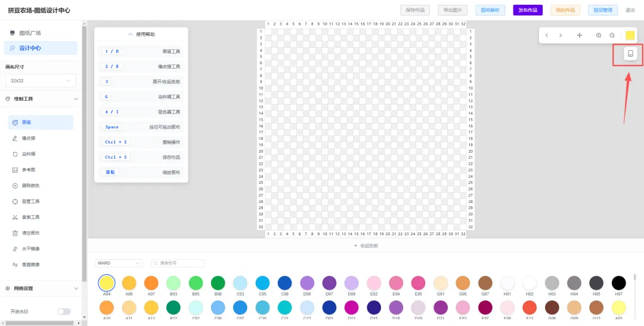Image resolution: width=644 pixels, height=326 pixels.
Task: Select the 染料桶 paint bucket tool
Action: pos(41,154)
